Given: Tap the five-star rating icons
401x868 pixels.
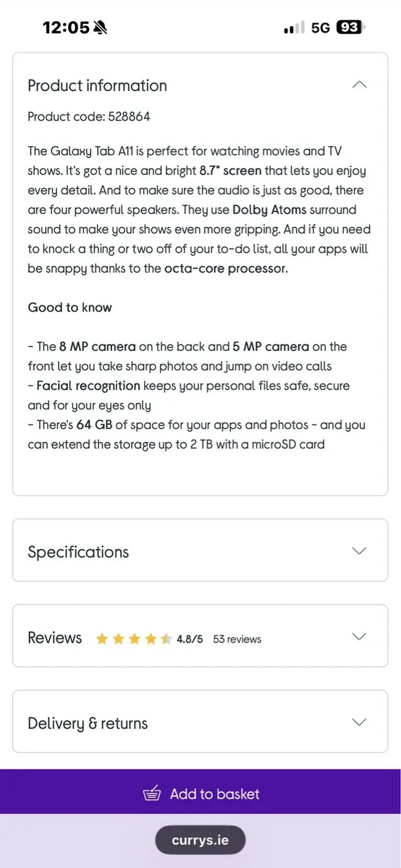Looking at the screenshot, I should coord(133,639).
